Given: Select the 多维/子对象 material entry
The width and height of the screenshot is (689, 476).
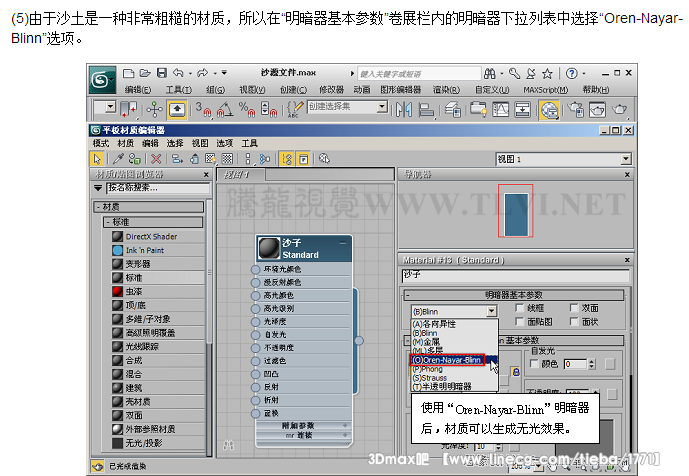Looking at the screenshot, I should point(157,319).
